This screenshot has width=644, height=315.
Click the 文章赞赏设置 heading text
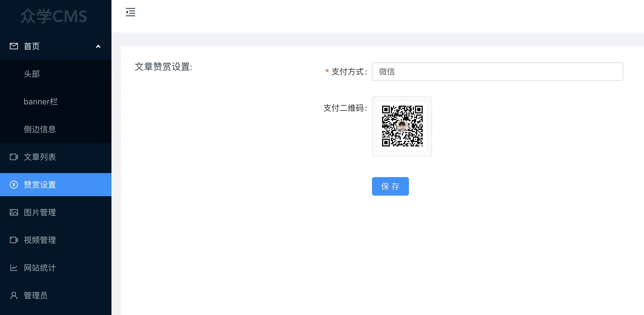point(163,67)
